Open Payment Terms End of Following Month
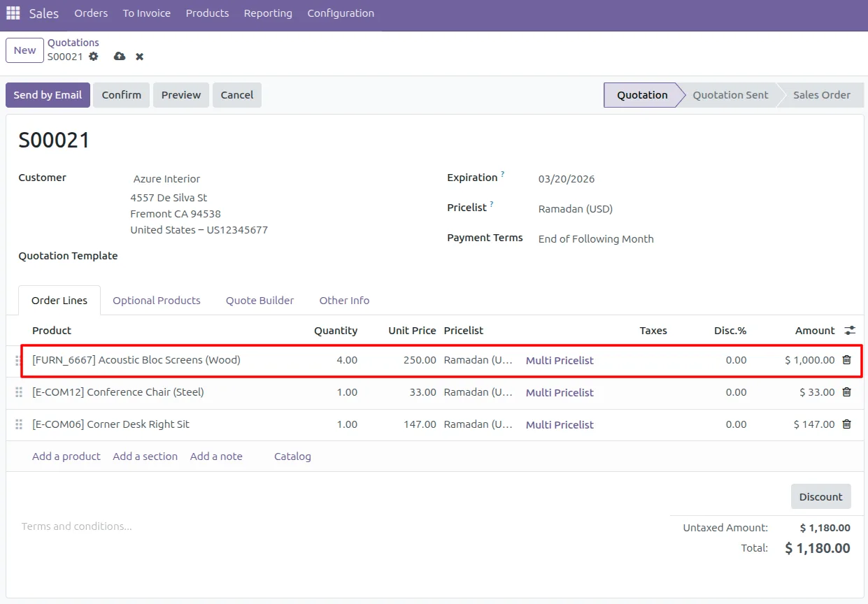This screenshot has height=604, width=868. 596,239
